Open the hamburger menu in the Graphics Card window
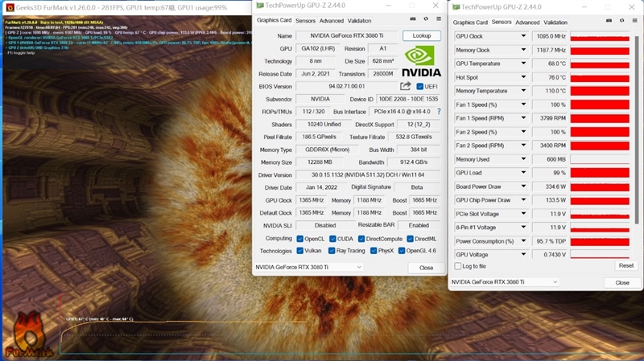Screen dimensions: 644x361 coord(439,18)
